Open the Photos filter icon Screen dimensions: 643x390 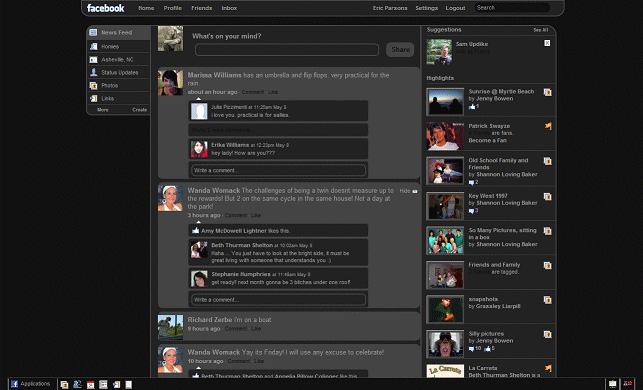click(x=93, y=85)
